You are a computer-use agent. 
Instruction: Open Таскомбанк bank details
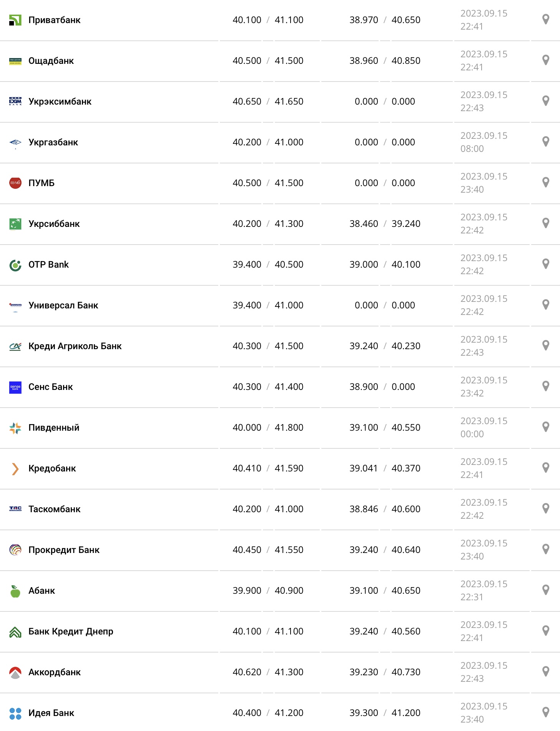point(54,509)
